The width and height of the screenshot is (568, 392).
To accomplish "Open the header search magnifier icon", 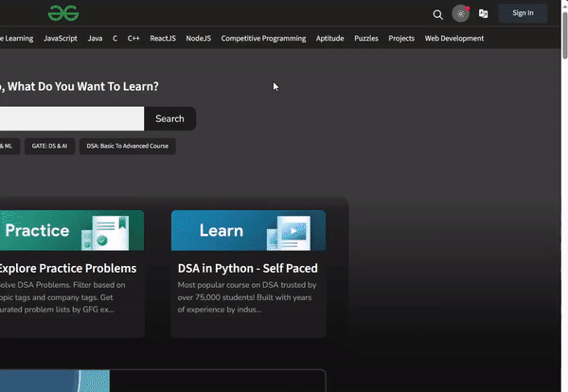I will point(437,14).
